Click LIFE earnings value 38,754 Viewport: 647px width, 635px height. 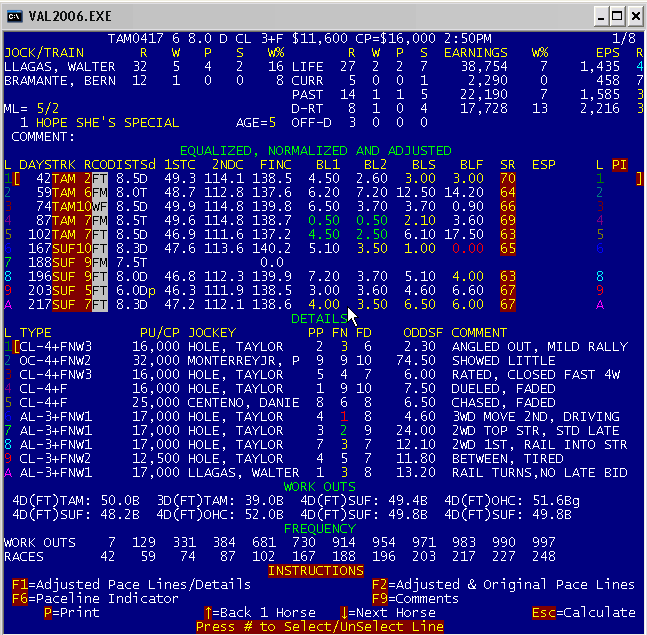[x=484, y=66]
